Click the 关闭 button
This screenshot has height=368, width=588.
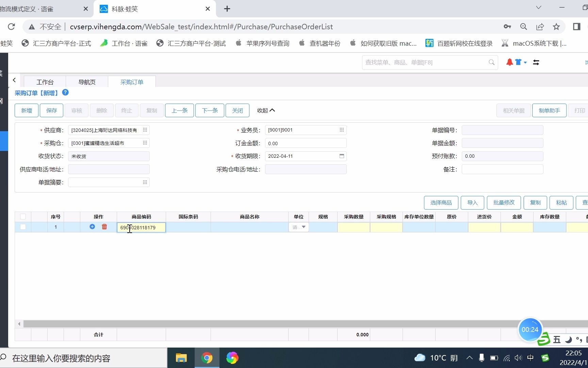[x=238, y=110]
